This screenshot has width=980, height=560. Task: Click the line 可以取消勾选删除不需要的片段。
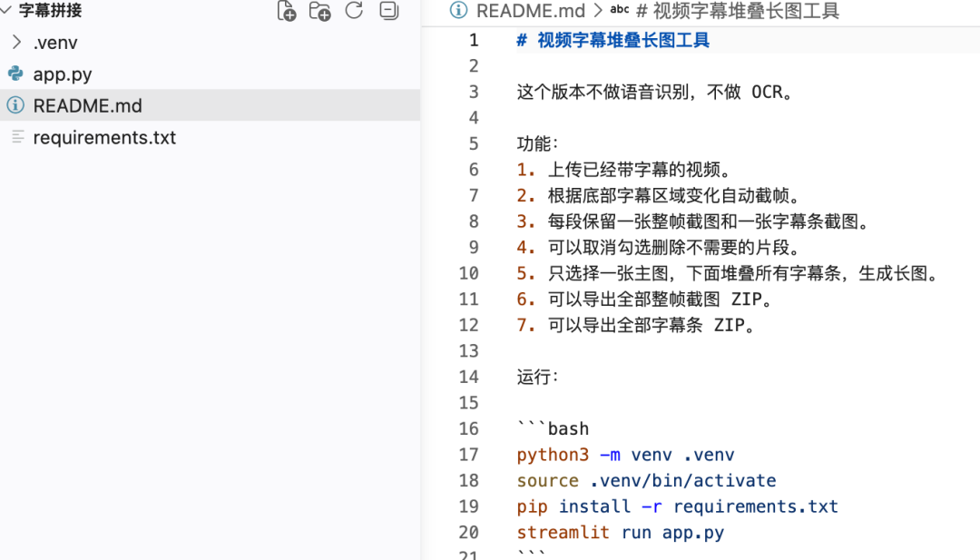coord(659,248)
